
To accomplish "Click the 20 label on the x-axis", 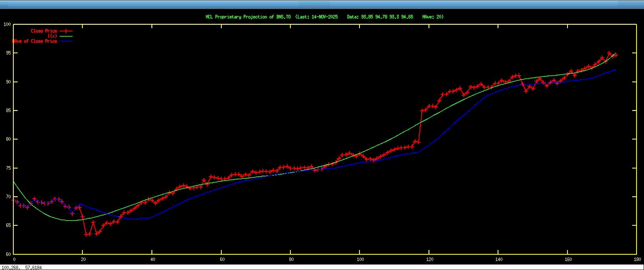I will 83,259.
